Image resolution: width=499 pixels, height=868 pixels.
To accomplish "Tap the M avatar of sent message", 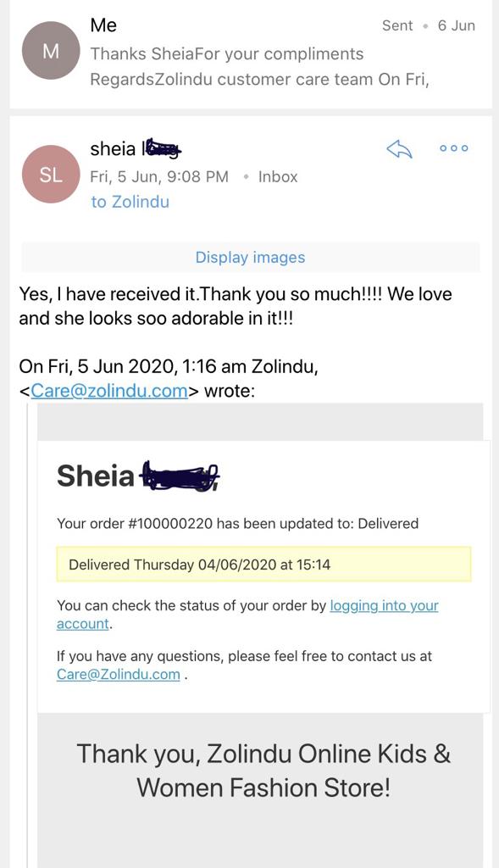I will point(51,51).
